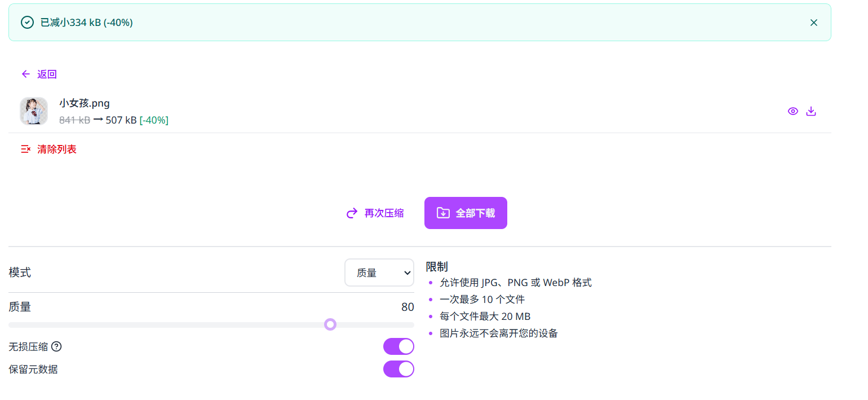This screenshot has width=868, height=400.
Task: Click the green checkmark success icon
Action: pos(27,23)
